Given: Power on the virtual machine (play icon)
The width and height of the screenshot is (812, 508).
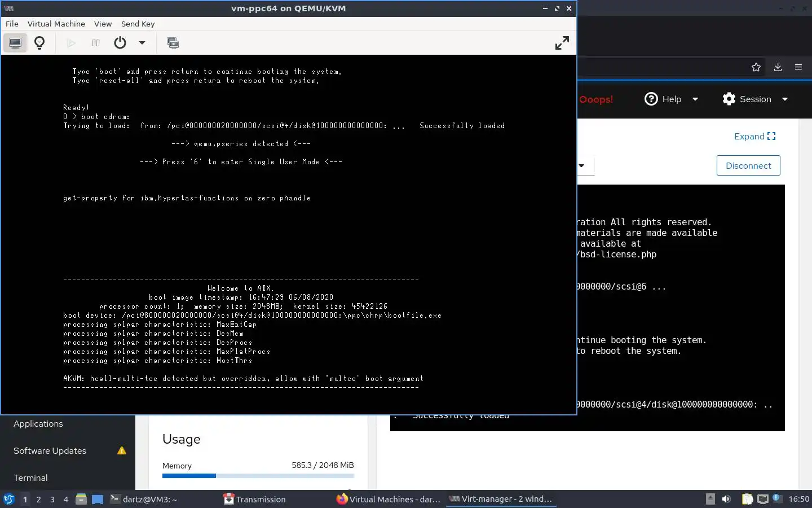Looking at the screenshot, I should 71,43.
